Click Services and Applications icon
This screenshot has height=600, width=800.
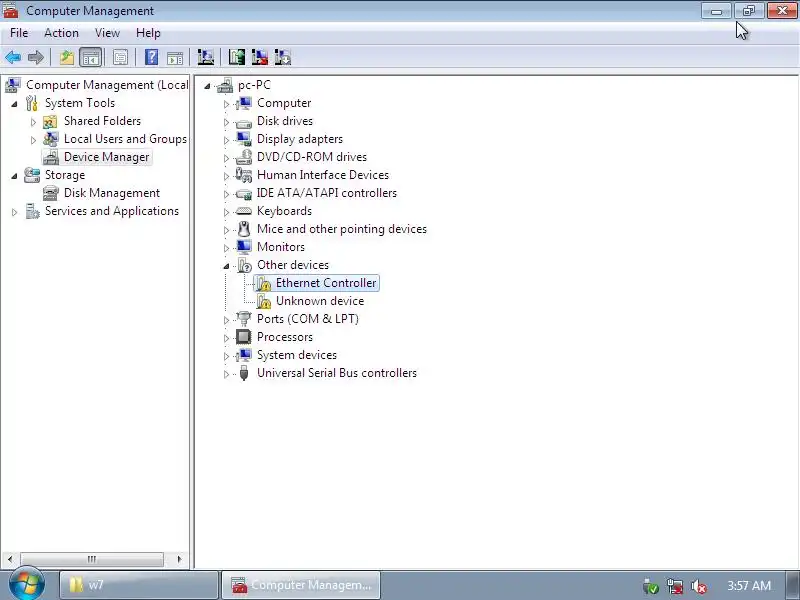[x=32, y=211]
